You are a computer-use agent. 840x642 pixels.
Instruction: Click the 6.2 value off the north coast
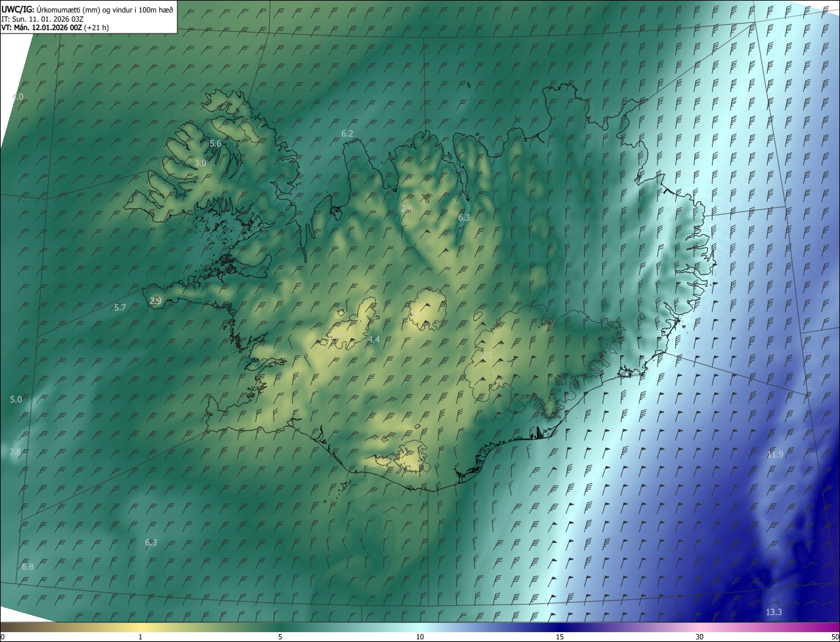[x=347, y=133]
